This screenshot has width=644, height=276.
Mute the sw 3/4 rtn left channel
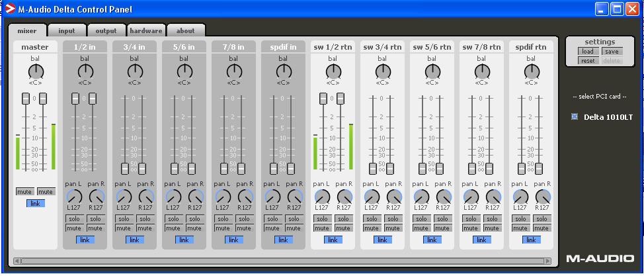tap(372, 228)
